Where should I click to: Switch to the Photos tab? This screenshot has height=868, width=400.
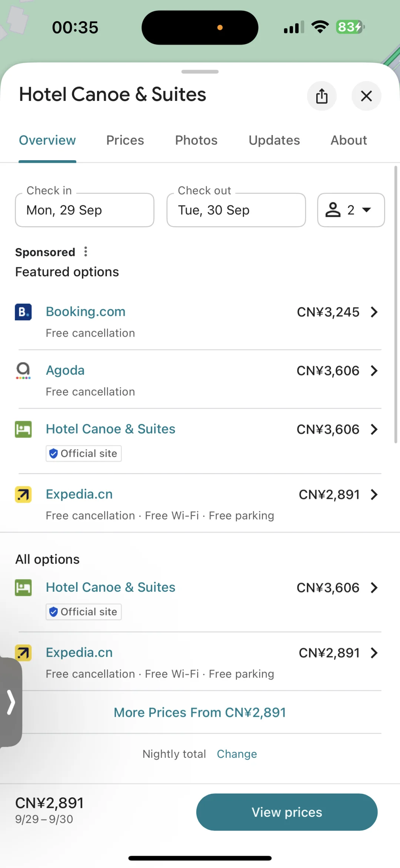[196, 141]
